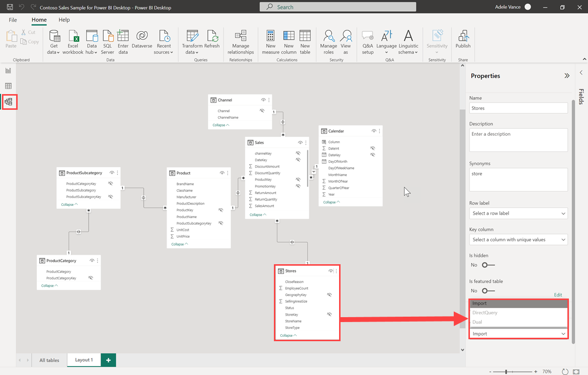Zoom in the diagram
This screenshot has width=588, height=375.
(536, 372)
